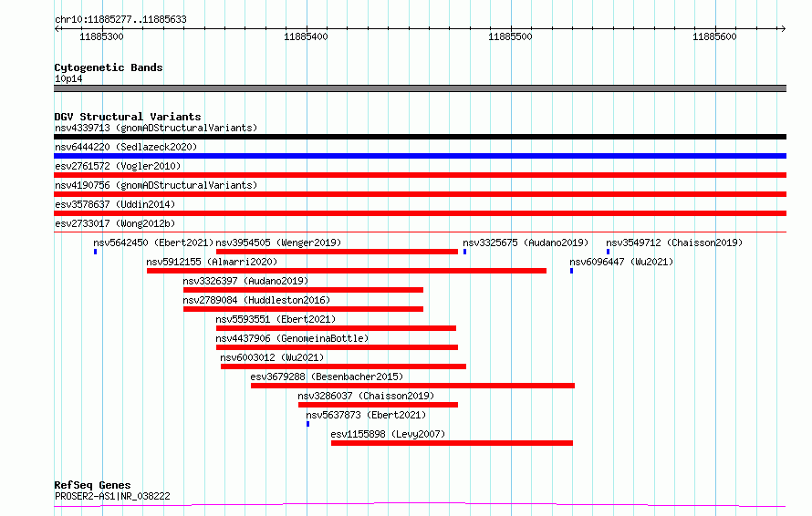The height and width of the screenshot is (516, 812).
Task: Click the 10p14 band label
Action: [x=68, y=79]
